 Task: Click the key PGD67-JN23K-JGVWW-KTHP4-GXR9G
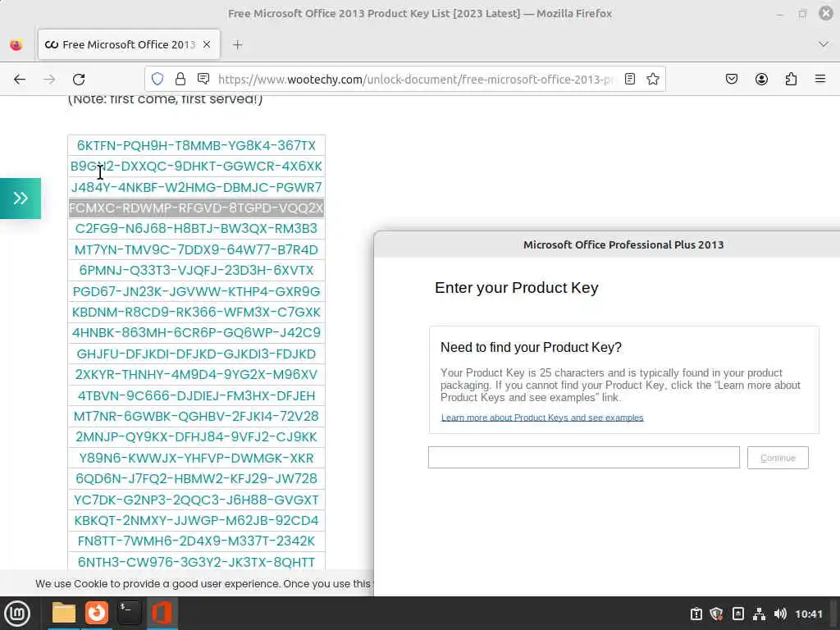tap(196, 291)
